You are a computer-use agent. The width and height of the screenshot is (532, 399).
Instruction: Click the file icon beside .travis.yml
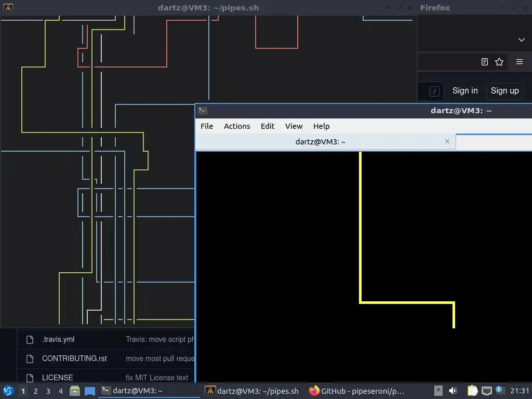[x=30, y=340]
